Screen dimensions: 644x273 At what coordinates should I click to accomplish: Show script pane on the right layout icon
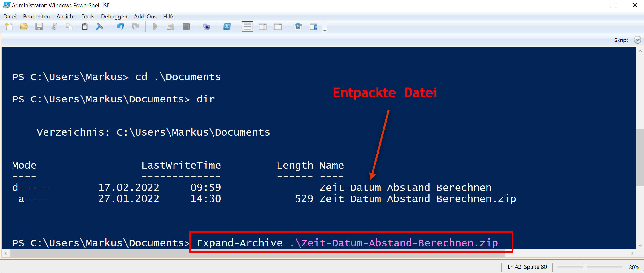(x=262, y=27)
